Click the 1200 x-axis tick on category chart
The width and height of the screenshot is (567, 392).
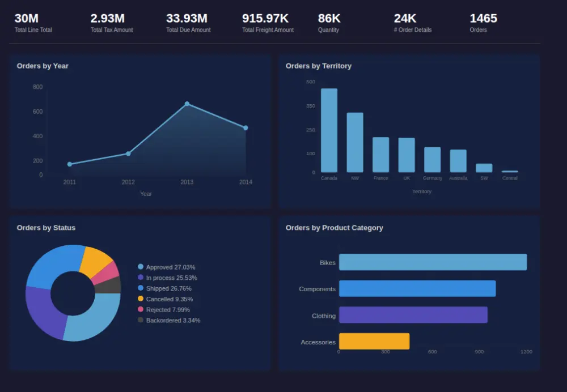(527, 352)
